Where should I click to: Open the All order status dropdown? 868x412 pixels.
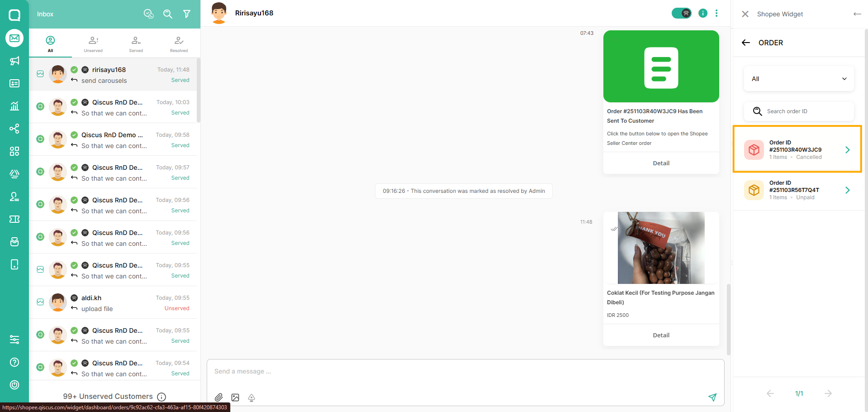(x=799, y=79)
